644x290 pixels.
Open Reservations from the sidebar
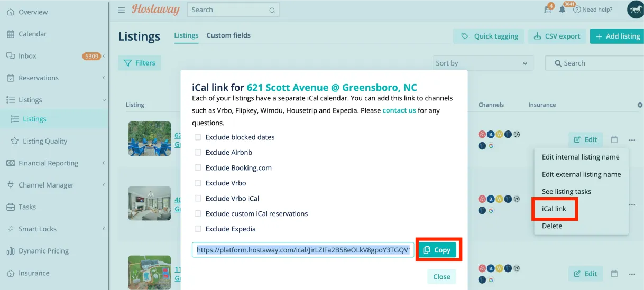coord(33,78)
